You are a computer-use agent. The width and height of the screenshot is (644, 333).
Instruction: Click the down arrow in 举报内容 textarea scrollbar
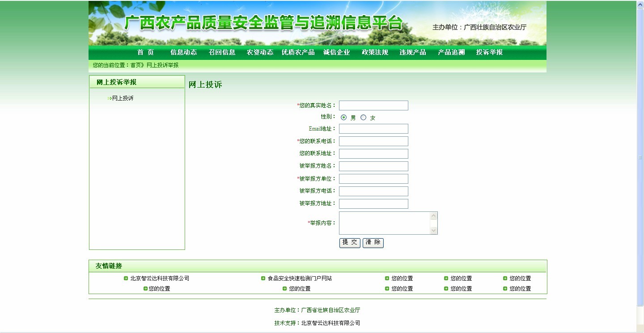click(433, 230)
